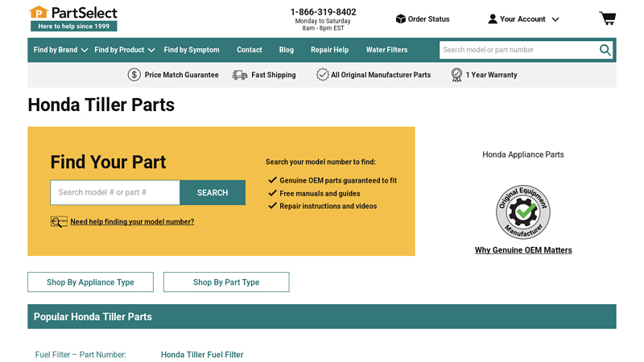Click the Original Equipment Manufacturer badge
Screen dimensions: 644x362
click(523, 212)
